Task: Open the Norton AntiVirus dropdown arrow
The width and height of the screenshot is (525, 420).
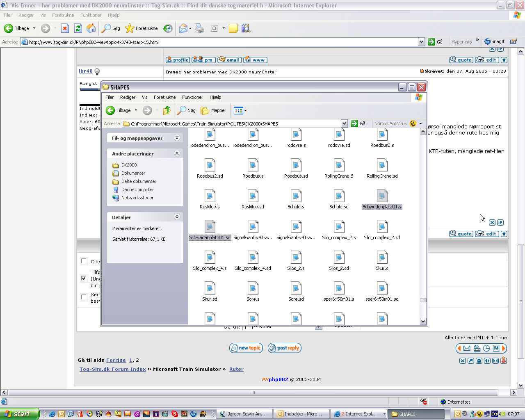Action: [420, 123]
